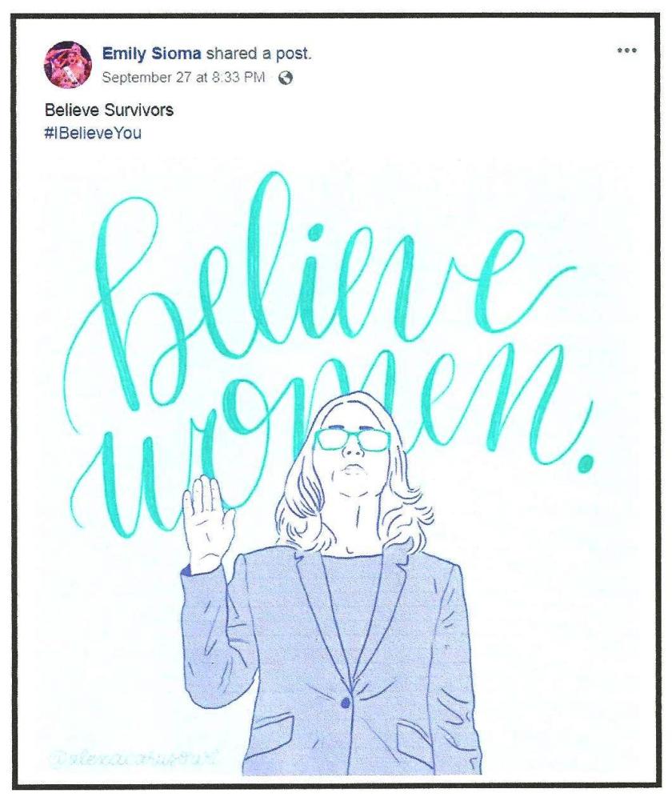Open Emily Sioma's profile picture
672x797 pixels.
click(x=69, y=64)
